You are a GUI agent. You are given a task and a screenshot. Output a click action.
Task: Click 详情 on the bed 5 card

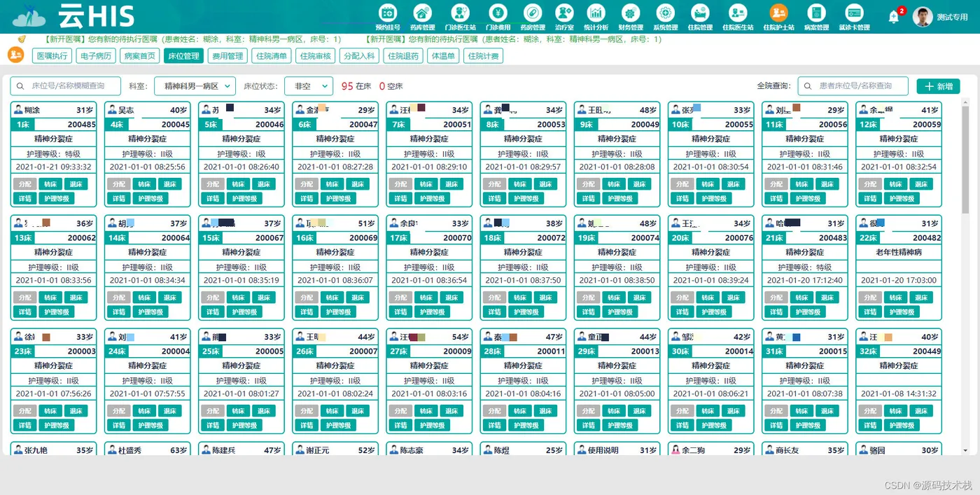pos(213,198)
